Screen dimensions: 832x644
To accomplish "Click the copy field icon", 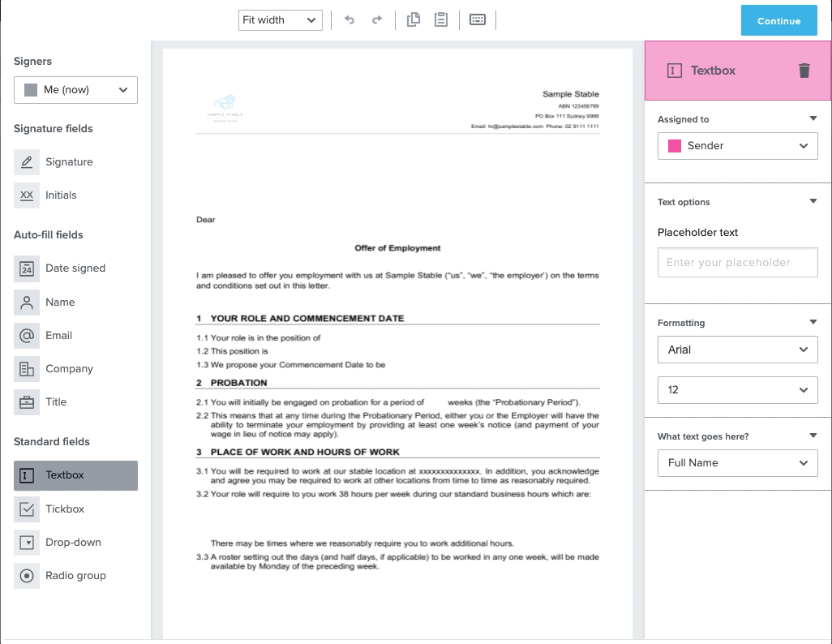I will pos(414,20).
